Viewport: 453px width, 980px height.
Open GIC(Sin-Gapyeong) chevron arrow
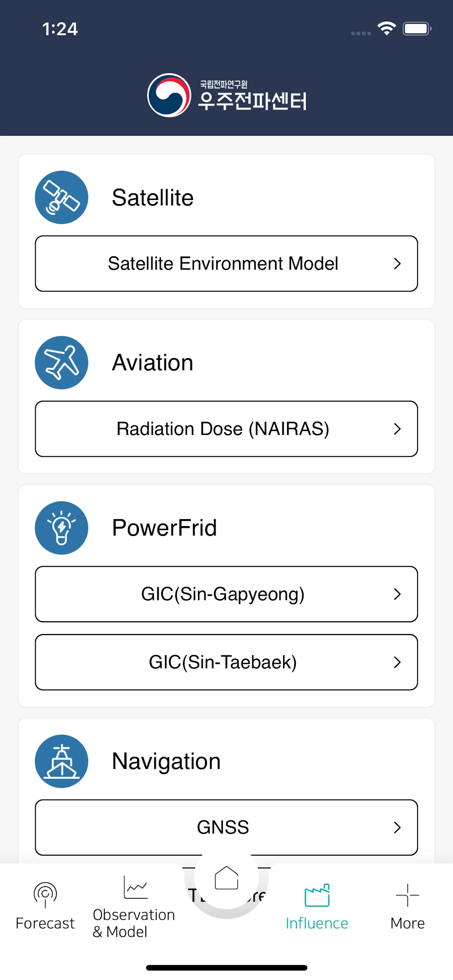[397, 594]
